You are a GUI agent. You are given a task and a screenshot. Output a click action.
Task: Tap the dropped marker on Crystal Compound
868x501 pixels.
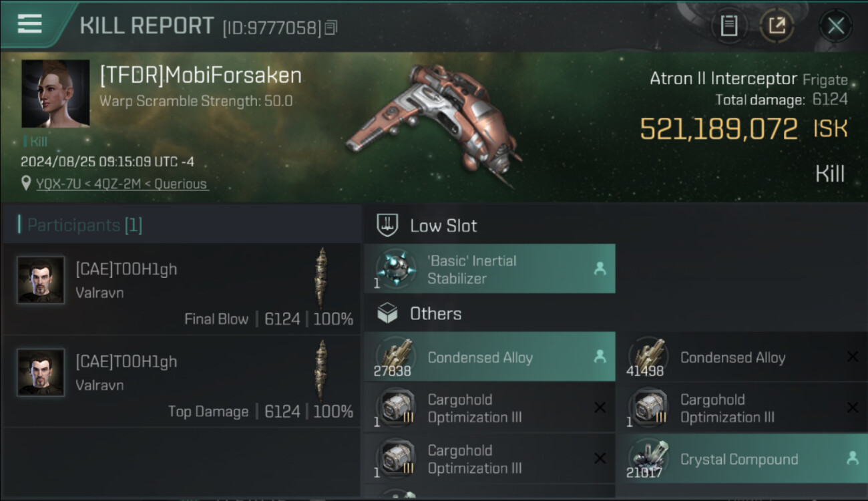click(x=852, y=458)
